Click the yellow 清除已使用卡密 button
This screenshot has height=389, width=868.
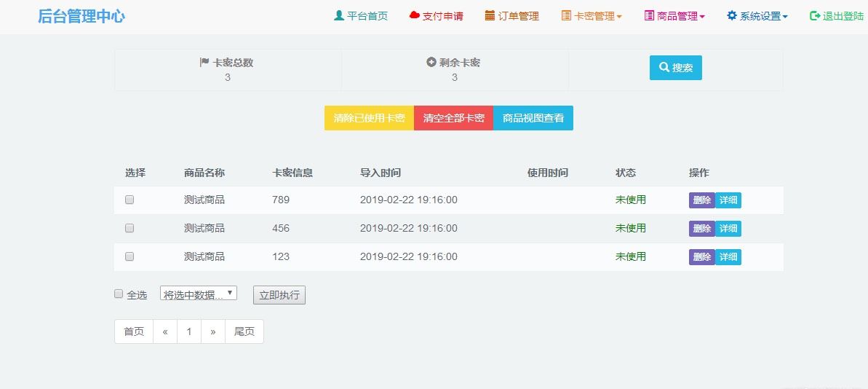coord(369,118)
